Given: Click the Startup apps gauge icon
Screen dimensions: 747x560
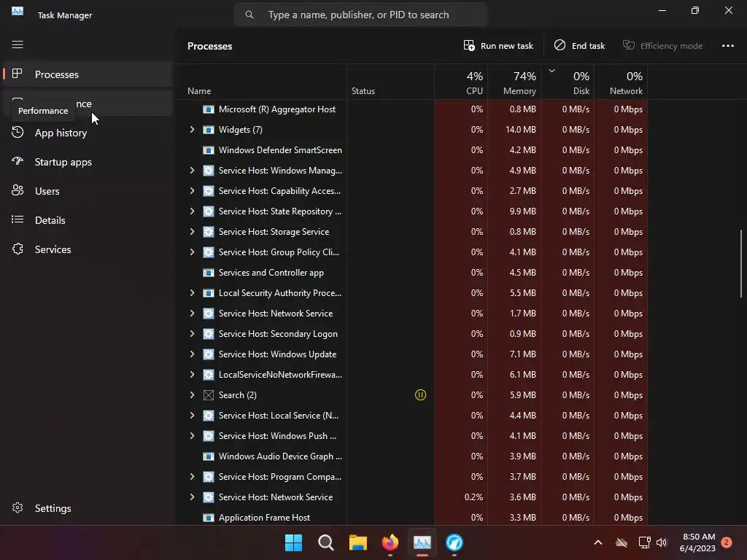Looking at the screenshot, I should (18, 161).
